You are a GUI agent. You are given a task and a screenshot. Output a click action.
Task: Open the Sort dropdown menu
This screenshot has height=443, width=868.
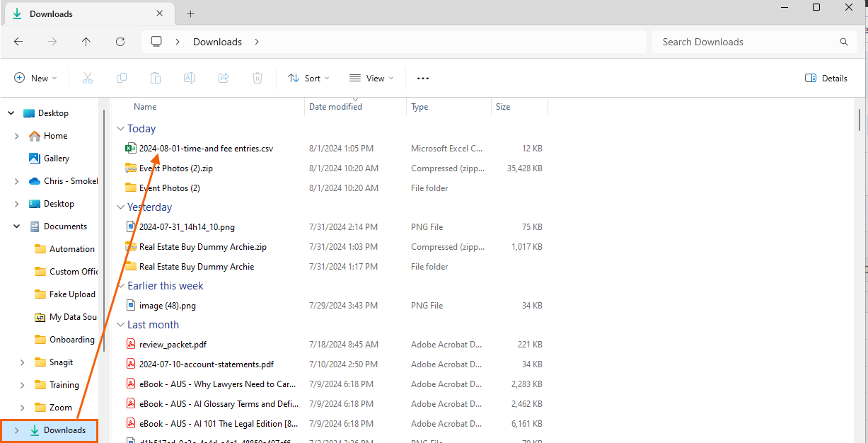pos(308,79)
